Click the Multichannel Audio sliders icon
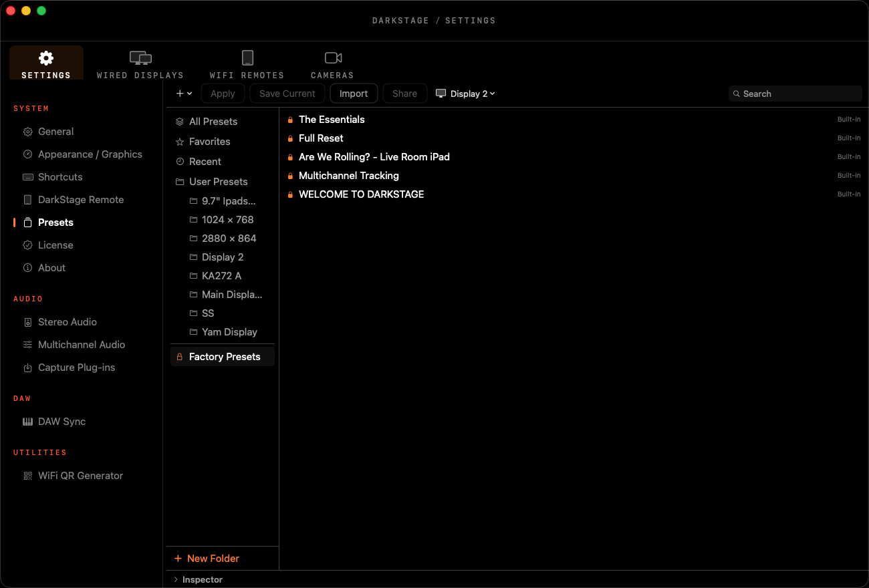 (27, 345)
